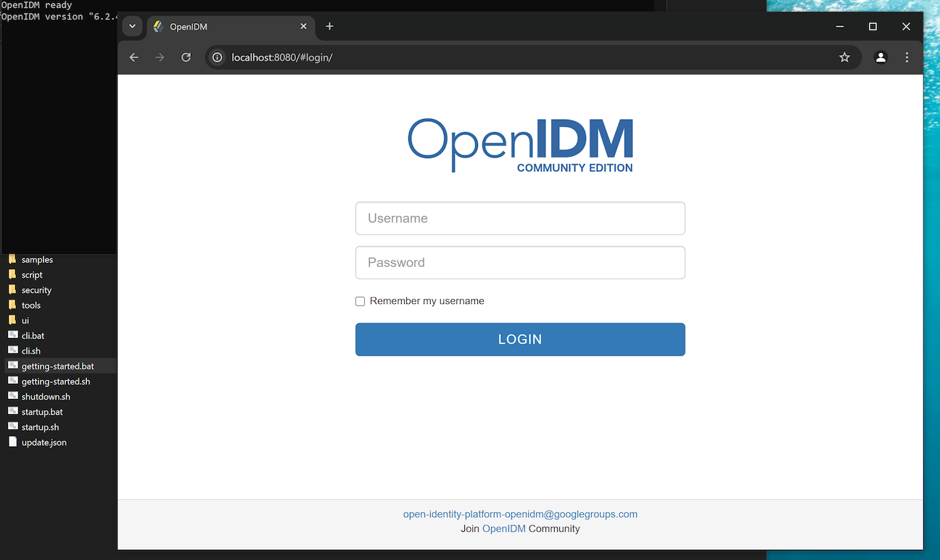Image resolution: width=940 pixels, height=560 pixels.
Task: Click the OpenIDM Community Edition logo
Action: pyautogui.click(x=520, y=145)
